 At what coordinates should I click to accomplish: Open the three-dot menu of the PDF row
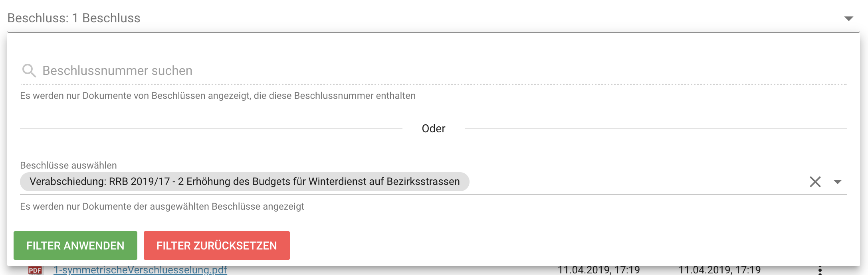click(x=820, y=271)
